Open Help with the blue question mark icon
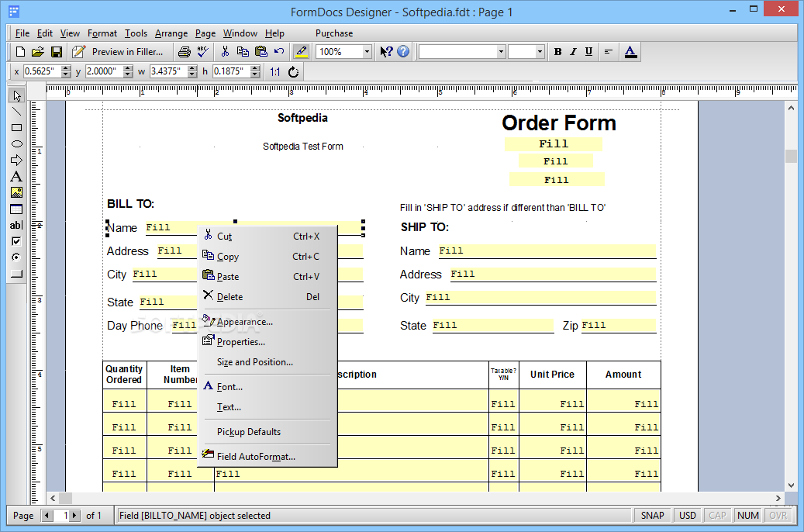Viewport: 804px width, 532px height. point(403,52)
